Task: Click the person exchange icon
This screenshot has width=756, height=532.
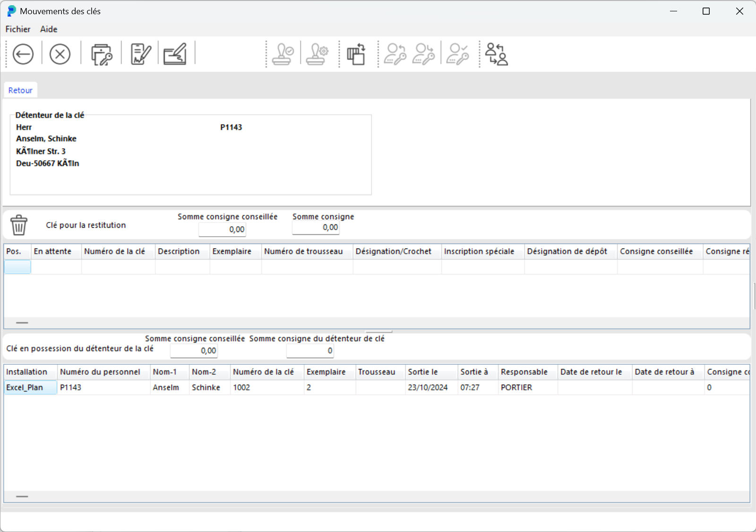Action: click(496, 54)
